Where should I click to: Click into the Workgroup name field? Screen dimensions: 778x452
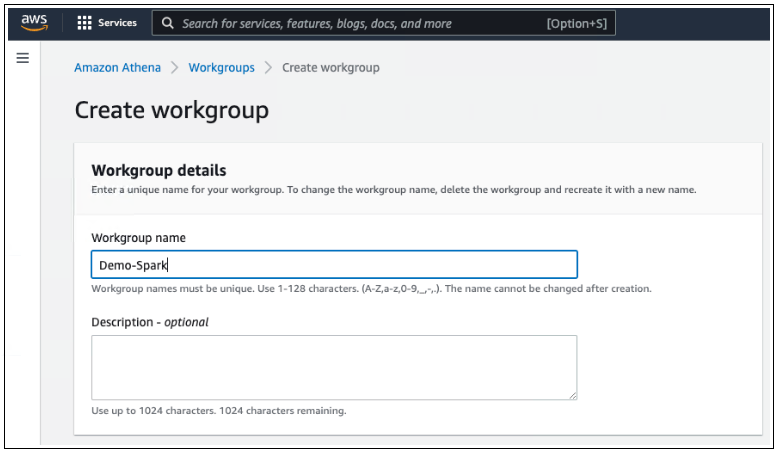pyautogui.click(x=334, y=265)
